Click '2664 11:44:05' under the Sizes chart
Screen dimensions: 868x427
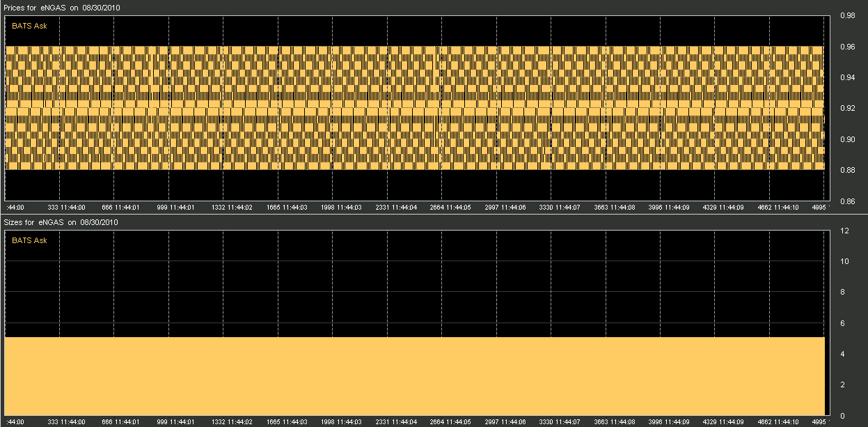[x=449, y=421]
